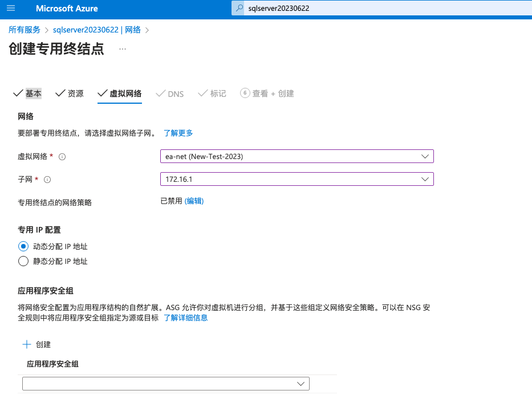Click info icon beside 虚拟网络 label
Screen dimensions: 532x411
coord(62,157)
